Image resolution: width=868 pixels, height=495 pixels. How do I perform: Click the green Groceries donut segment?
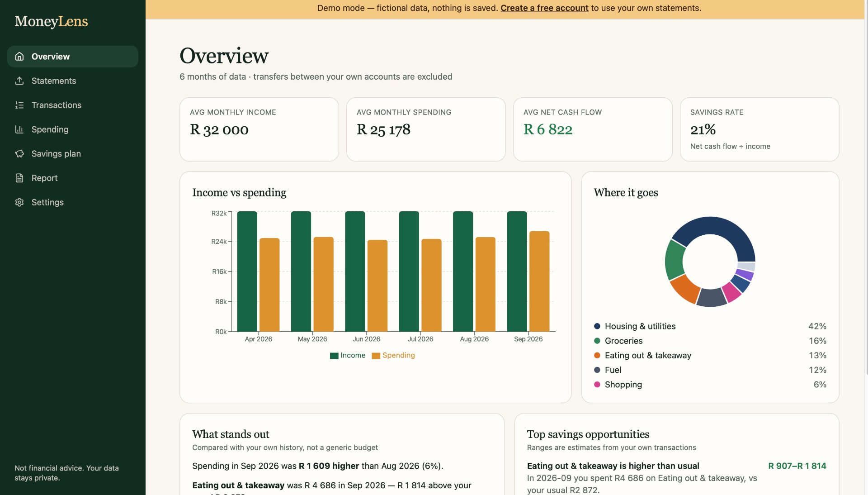click(674, 260)
